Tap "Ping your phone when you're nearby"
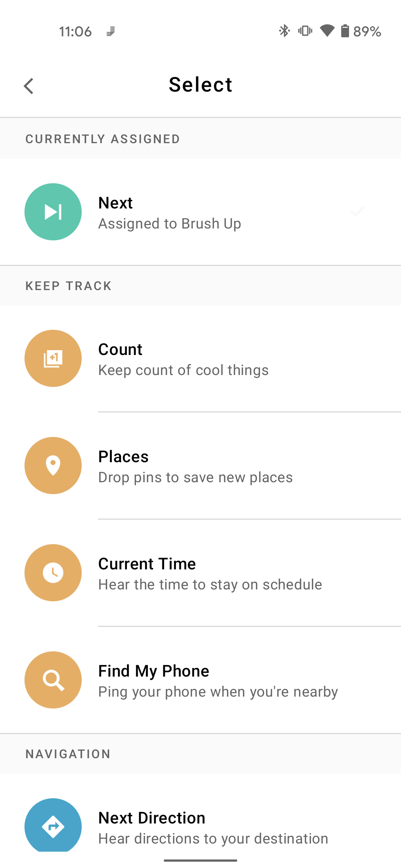The height and width of the screenshot is (868, 401). [x=218, y=692]
